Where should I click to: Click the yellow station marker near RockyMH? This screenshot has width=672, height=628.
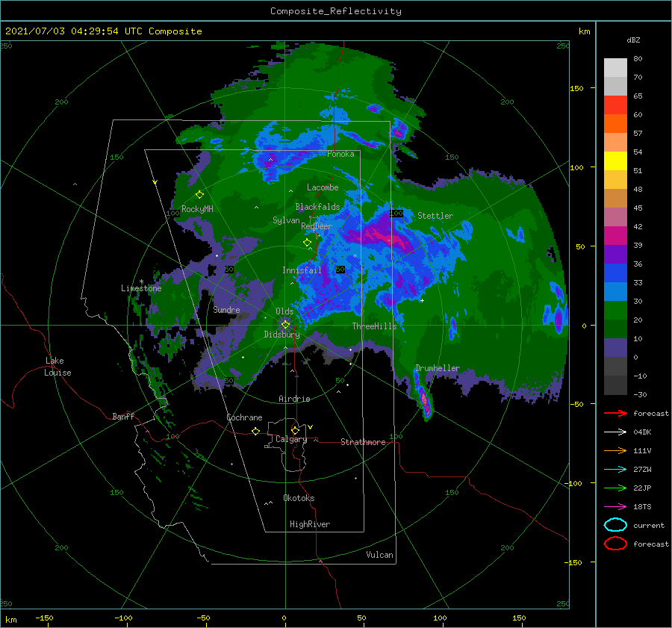tap(199, 195)
